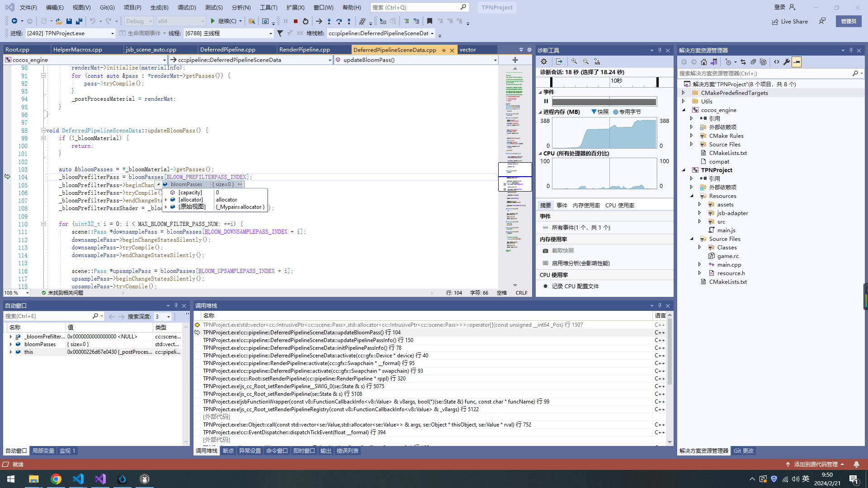Click 登录 sign-in button
This screenshot has height=488, width=868.
pos(784,7)
